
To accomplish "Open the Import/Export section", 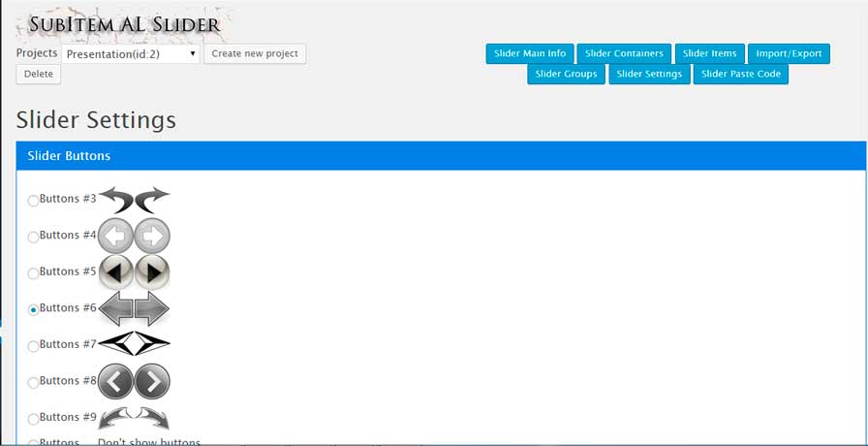I will click(789, 53).
